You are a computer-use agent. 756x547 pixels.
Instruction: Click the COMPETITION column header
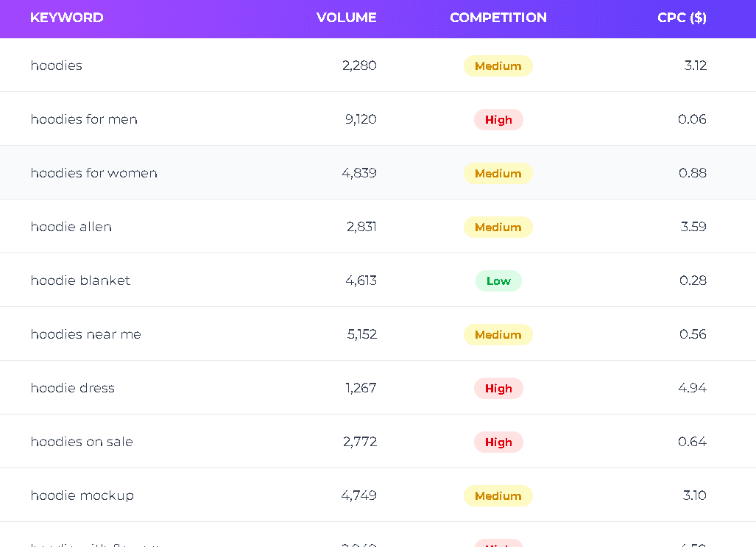[498, 18]
